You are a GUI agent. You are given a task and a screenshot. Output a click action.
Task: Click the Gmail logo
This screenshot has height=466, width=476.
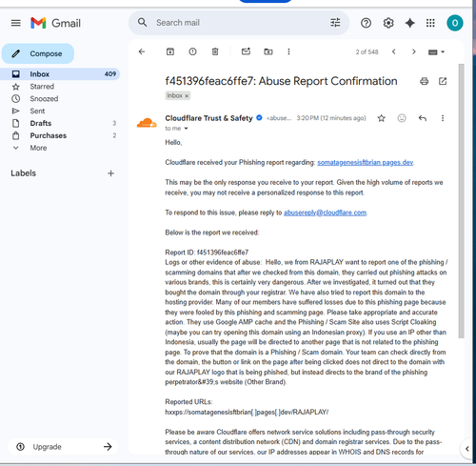pos(55,23)
